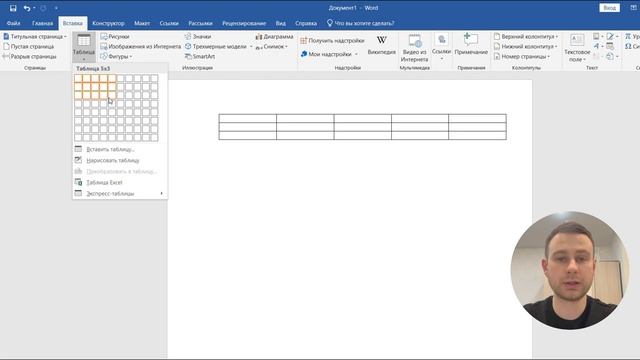640x360 pixels.
Task: Select Таблица Excel (Excel Spreadsheet) entry
Action: (x=120, y=182)
